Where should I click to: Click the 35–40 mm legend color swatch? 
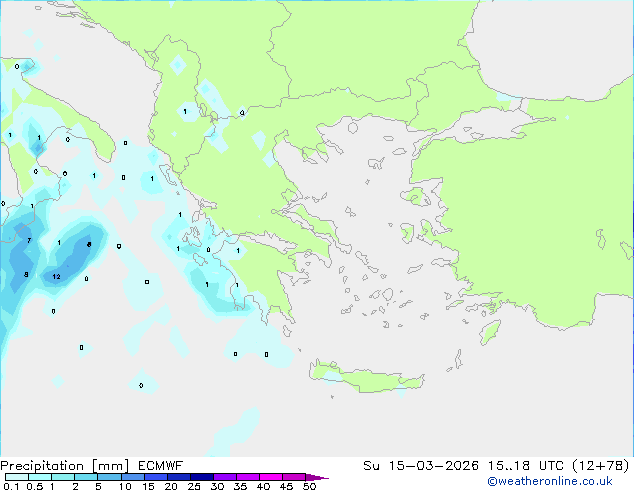tap(247, 477)
